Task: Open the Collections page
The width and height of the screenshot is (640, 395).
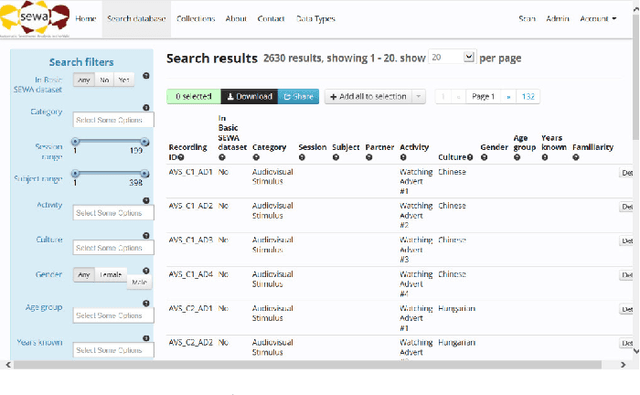Action: tap(196, 19)
